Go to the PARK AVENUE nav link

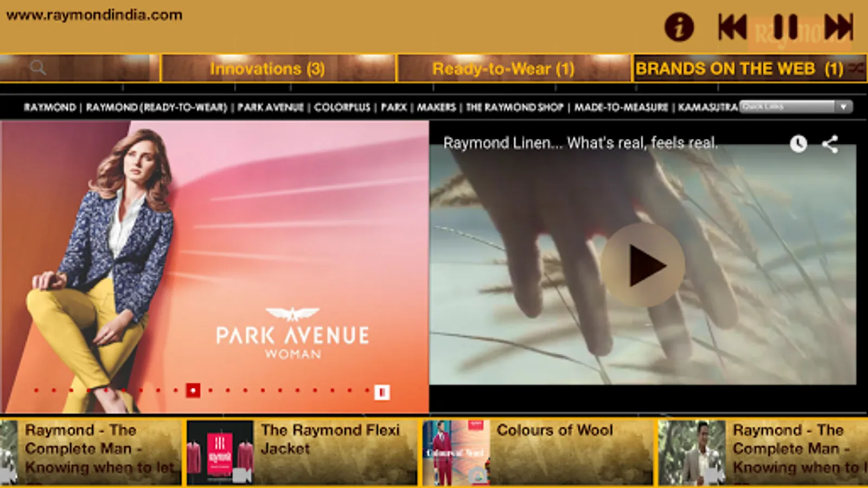click(x=270, y=107)
